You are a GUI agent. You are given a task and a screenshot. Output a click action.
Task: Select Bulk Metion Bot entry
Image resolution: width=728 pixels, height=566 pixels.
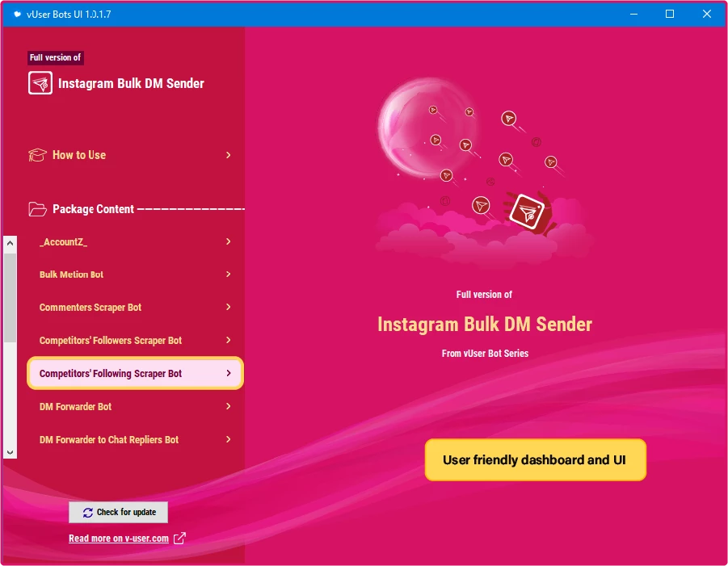[135, 275]
